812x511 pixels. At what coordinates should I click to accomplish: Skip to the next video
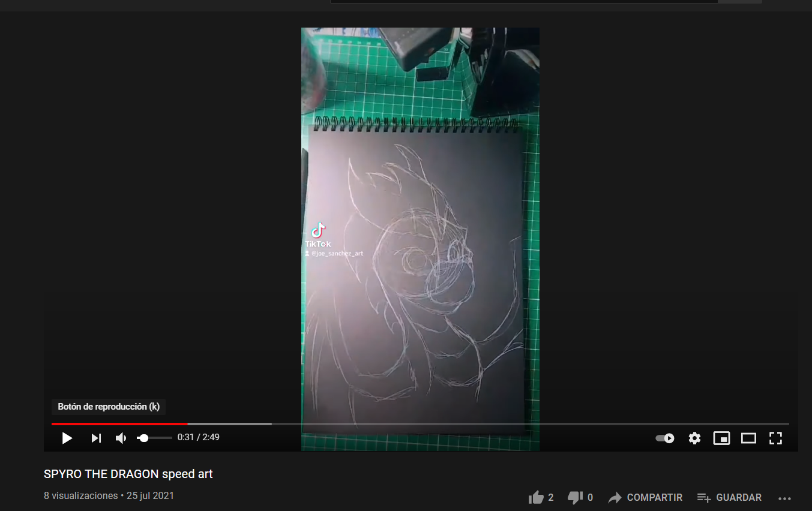coord(96,438)
